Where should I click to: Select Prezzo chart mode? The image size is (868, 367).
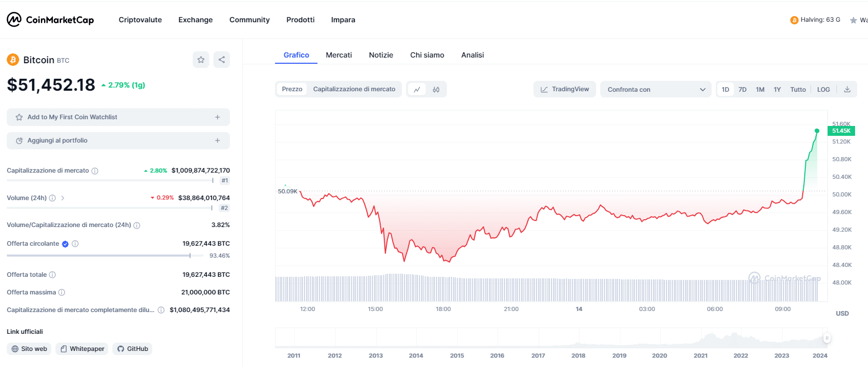(292, 89)
